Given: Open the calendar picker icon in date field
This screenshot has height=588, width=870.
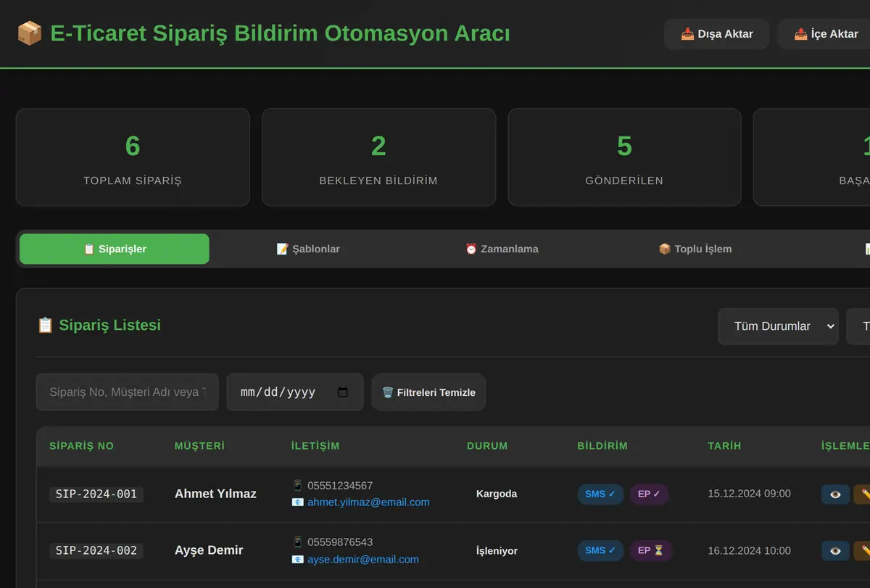Looking at the screenshot, I should [343, 392].
